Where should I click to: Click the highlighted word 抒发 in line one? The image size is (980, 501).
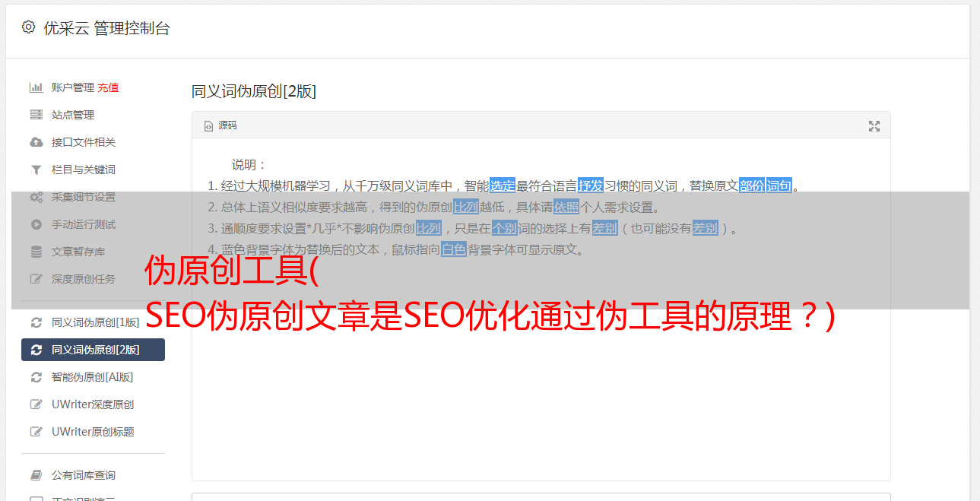click(590, 185)
